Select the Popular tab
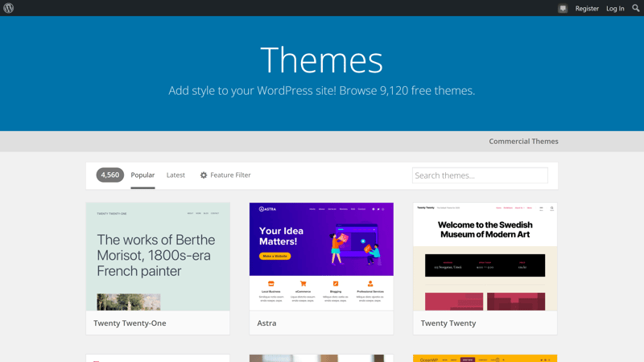This screenshot has height=362, width=644. click(142, 175)
